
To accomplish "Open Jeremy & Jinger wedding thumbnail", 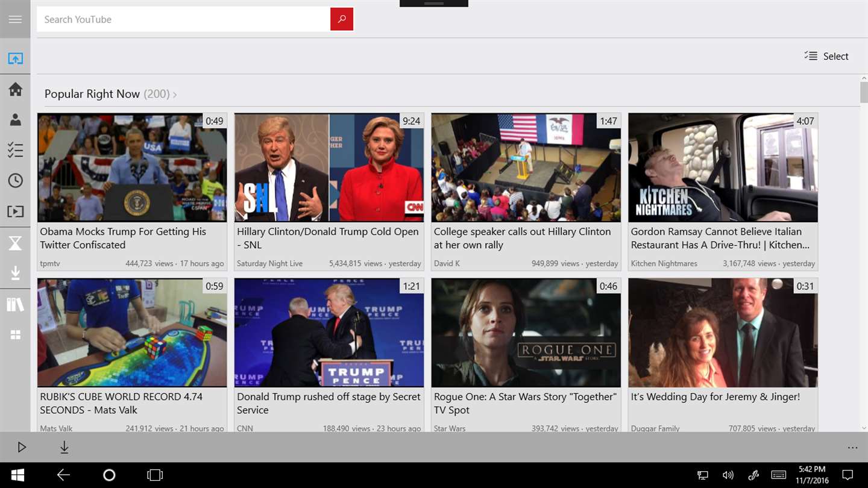I will (x=723, y=333).
